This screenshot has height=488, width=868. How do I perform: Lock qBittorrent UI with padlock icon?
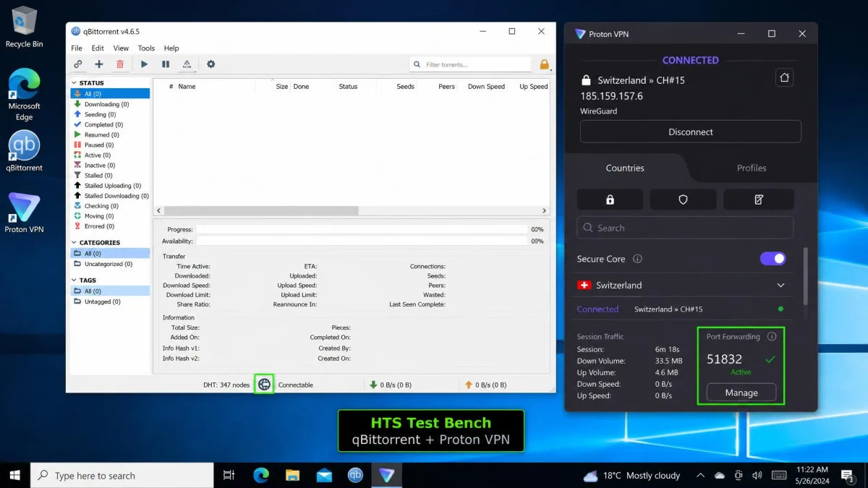[545, 64]
